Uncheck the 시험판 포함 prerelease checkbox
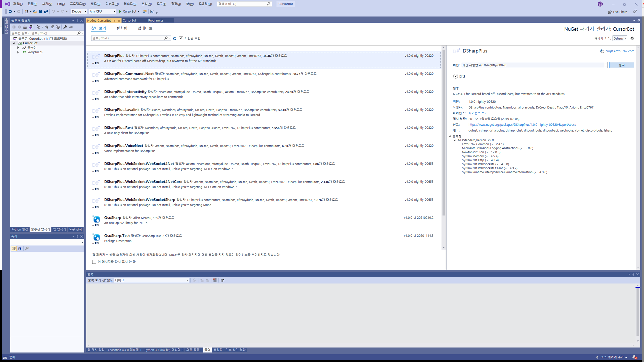Viewport: 644px width, 362px height. point(181,38)
